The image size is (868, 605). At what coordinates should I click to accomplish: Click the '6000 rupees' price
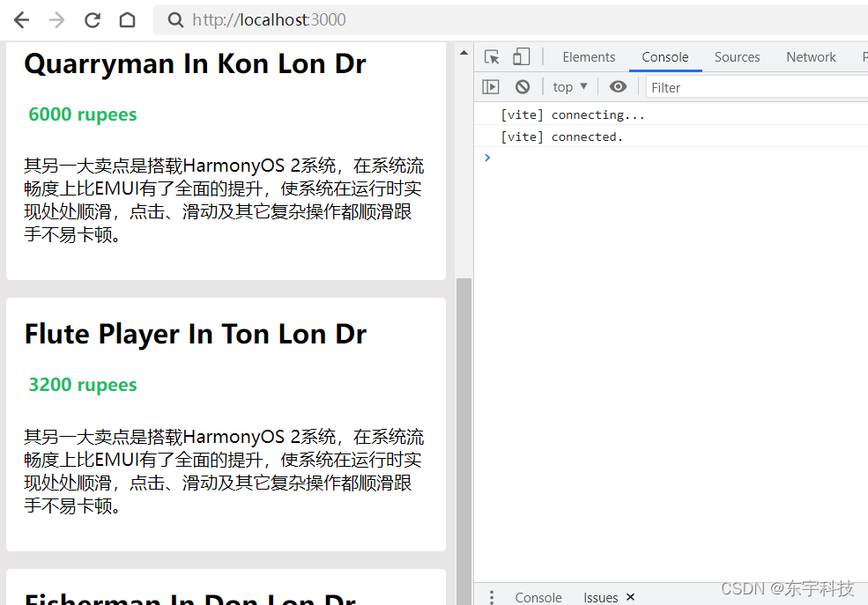point(83,114)
